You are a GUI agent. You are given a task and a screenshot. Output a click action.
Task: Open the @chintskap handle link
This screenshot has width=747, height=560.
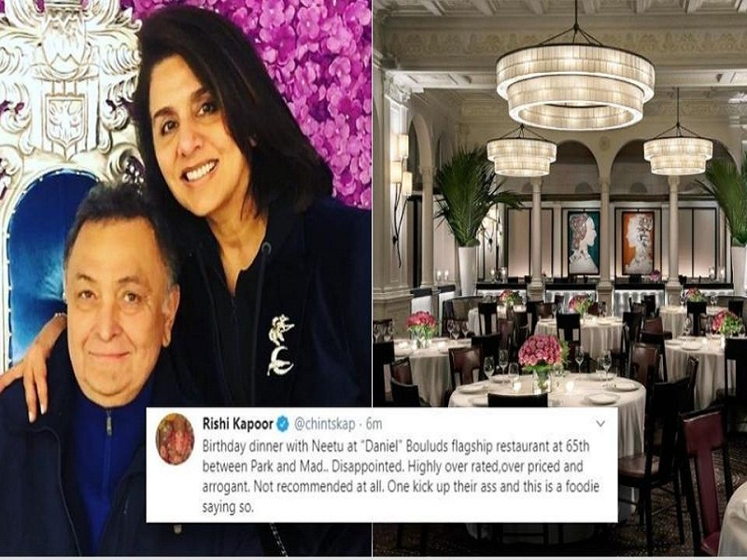pyautogui.click(x=324, y=424)
